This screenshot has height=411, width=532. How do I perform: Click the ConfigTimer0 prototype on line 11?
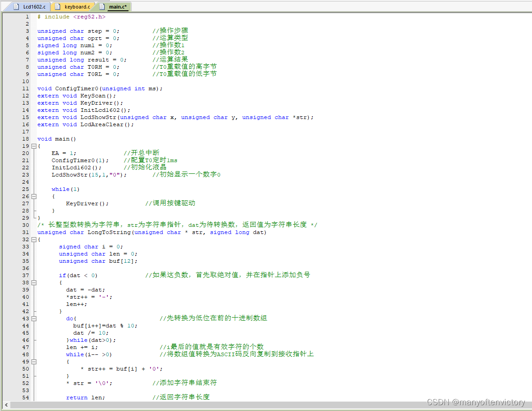[100, 88]
